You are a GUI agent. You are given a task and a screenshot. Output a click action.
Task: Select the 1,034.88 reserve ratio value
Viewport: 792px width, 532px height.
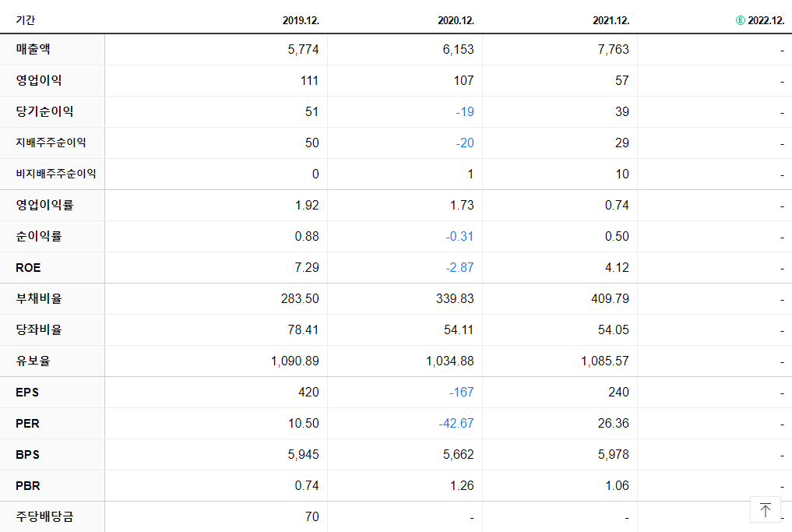(450, 361)
